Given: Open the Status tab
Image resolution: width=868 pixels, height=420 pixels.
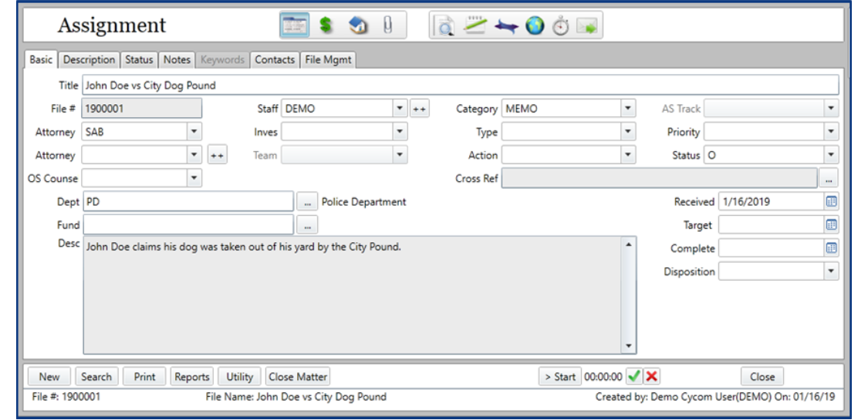Looking at the screenshot, I should pos(139,59).
